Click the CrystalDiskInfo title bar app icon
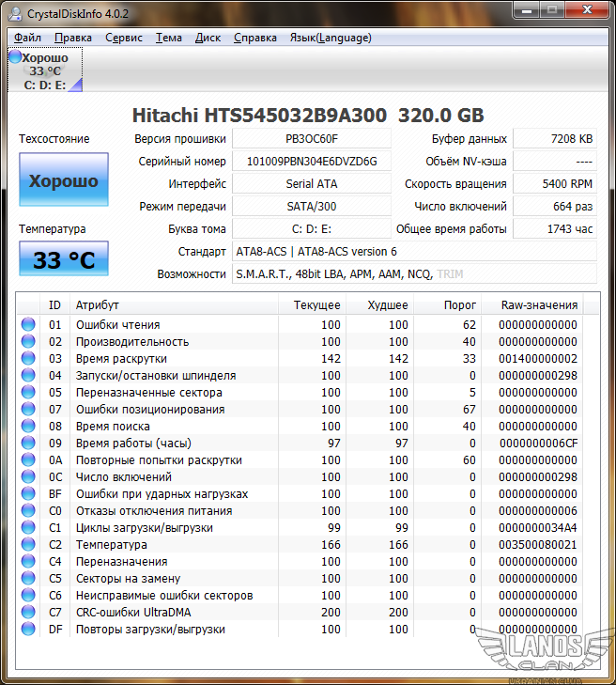 point(15,13)
